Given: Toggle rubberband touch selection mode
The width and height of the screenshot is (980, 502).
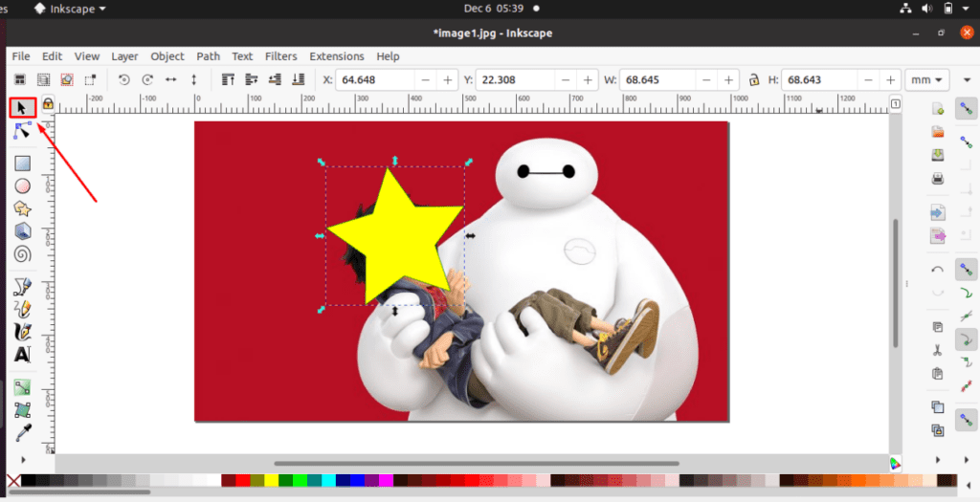Looking at the screenshot, I should pos(90,80).
